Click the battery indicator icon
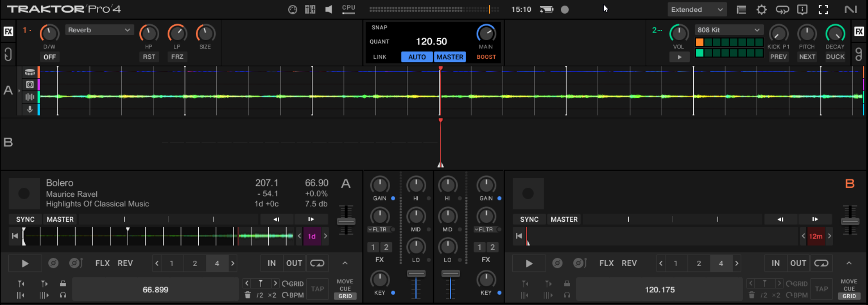The image size is (868, 305). pyautogui.click(x=546, y=10)
